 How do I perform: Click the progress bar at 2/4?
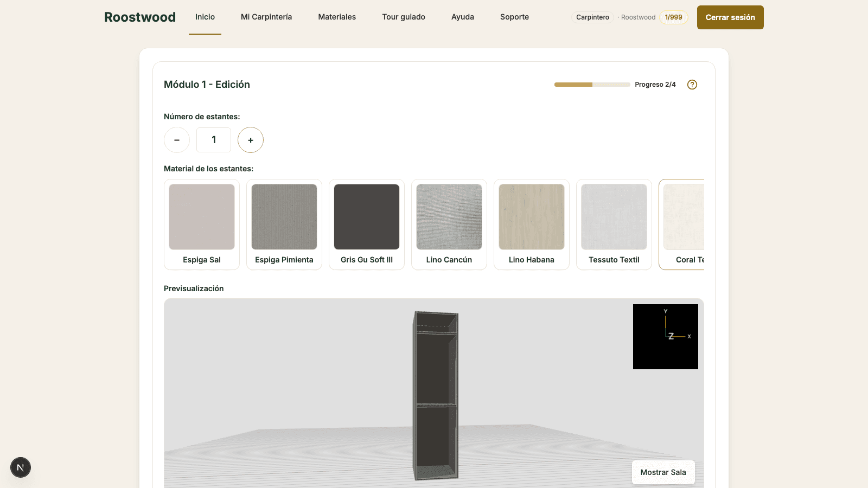592,85
